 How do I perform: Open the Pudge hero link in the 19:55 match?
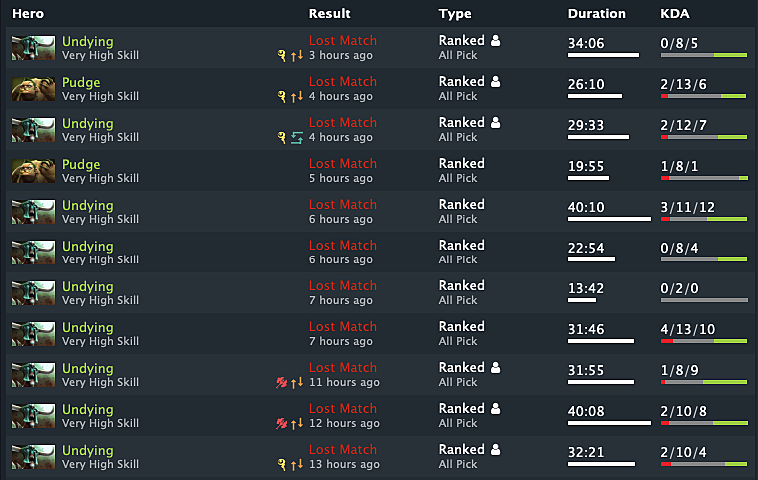tap(81, 164)
